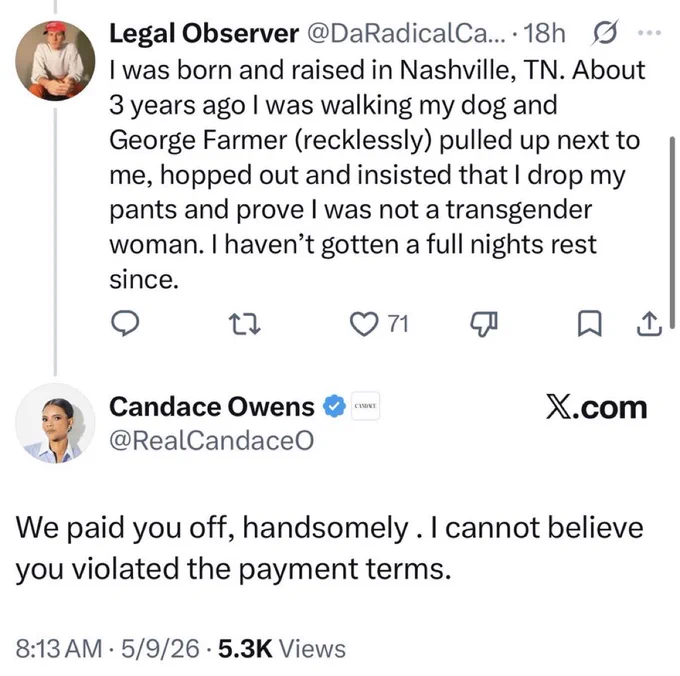Click the Legal Observer display name
The height and width of the screenshot is (676, 680).
tap(204, 33)
